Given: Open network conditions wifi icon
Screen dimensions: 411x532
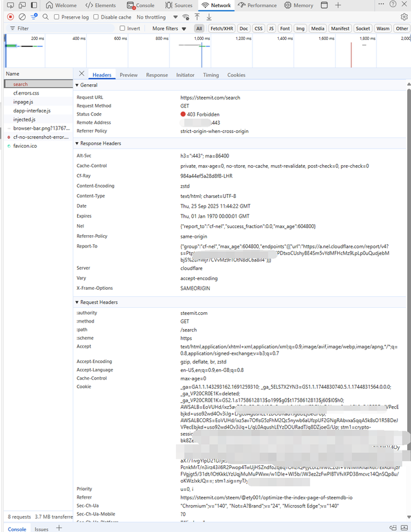Looking at the screenshot, I should (186, 17).
